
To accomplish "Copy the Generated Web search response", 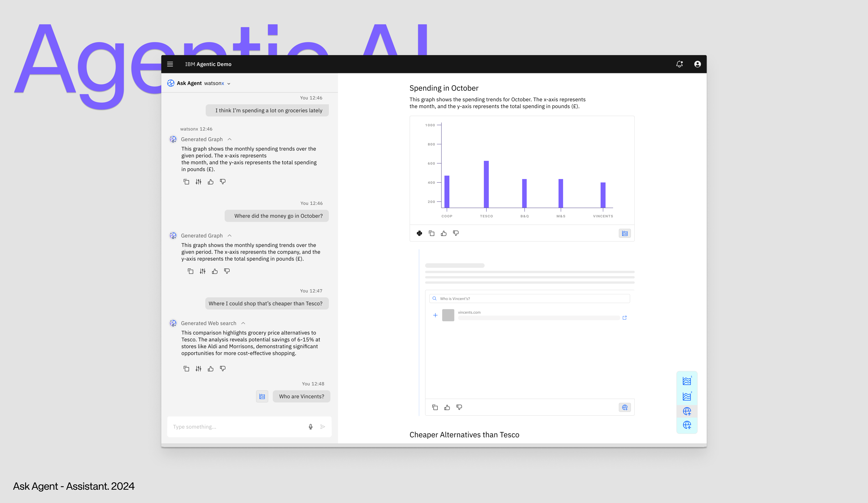I will click(186, 369).
